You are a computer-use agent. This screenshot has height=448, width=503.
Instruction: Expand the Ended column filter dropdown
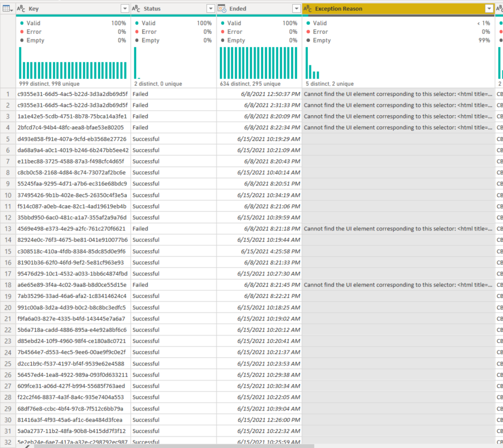coord(297,9)
